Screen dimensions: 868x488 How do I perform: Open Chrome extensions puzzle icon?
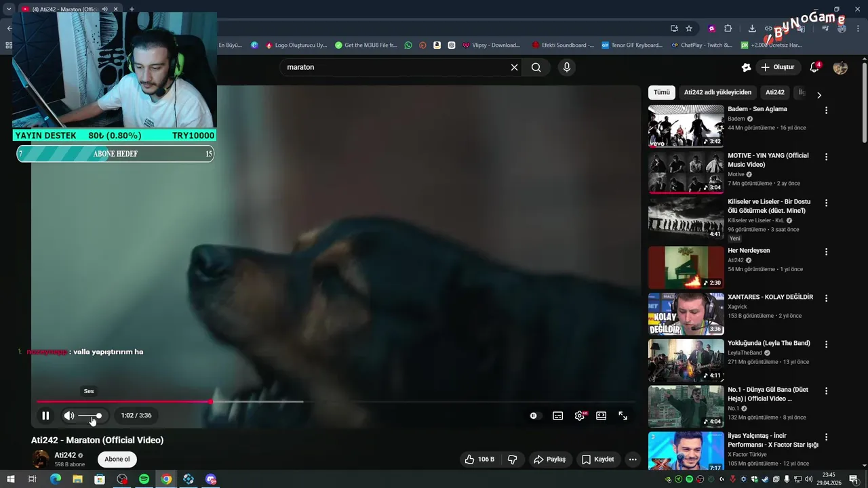[x=728, y=28]
